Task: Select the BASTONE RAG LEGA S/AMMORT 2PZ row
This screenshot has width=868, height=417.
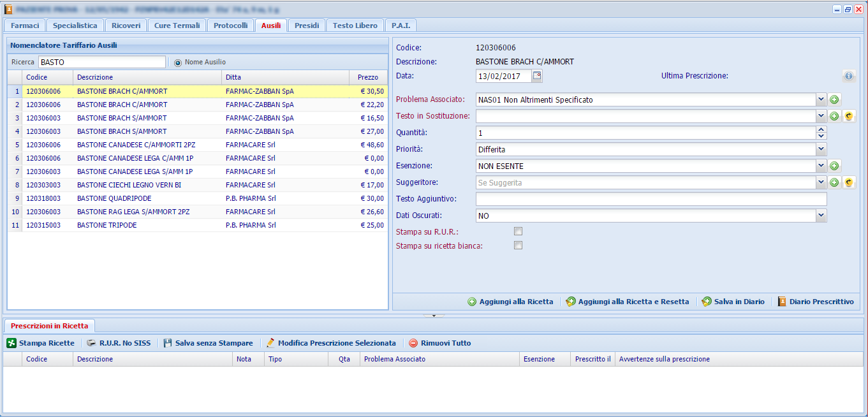Action: click(198, 212)
